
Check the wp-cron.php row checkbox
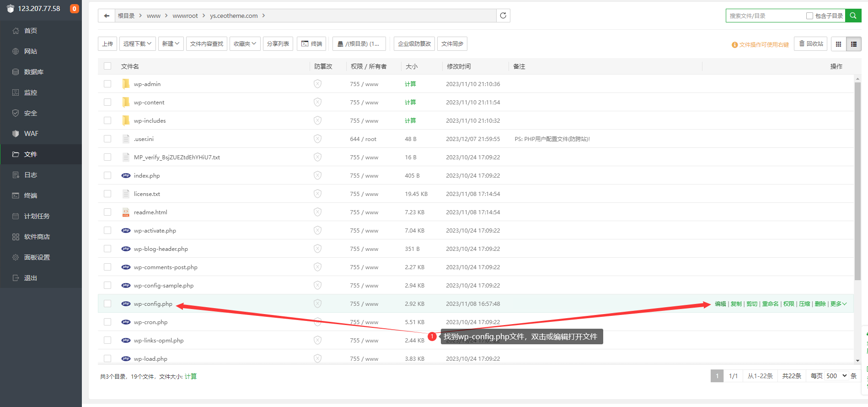tap(107, 322)
